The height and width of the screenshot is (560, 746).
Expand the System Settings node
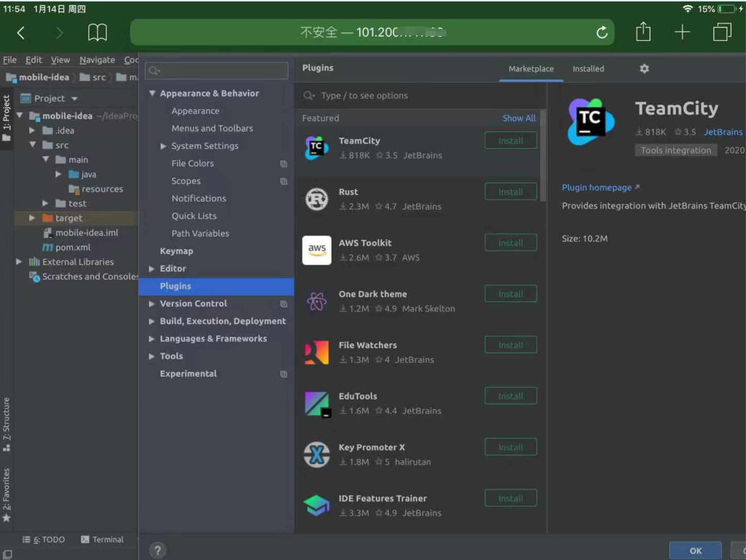pyautogui.click(x=163, y=146)
